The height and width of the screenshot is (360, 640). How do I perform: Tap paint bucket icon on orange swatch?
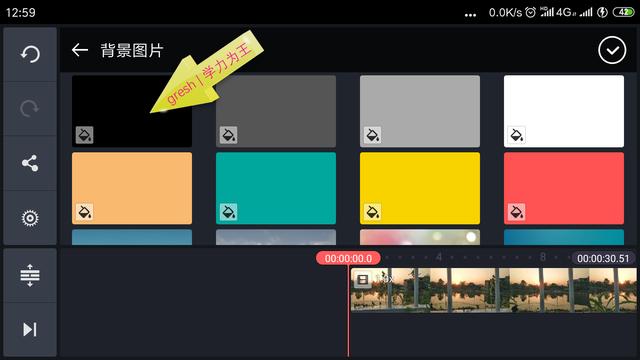[84, 212]
